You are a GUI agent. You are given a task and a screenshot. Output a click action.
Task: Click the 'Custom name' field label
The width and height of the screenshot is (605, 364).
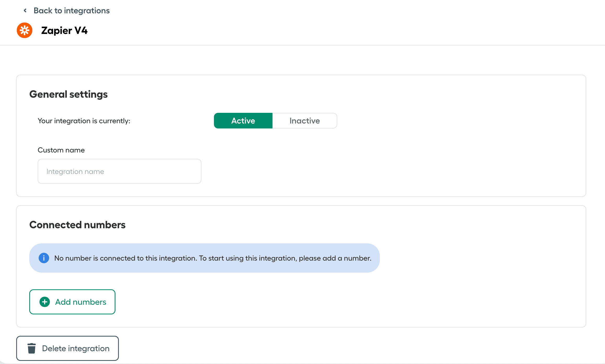pos(61,150)
